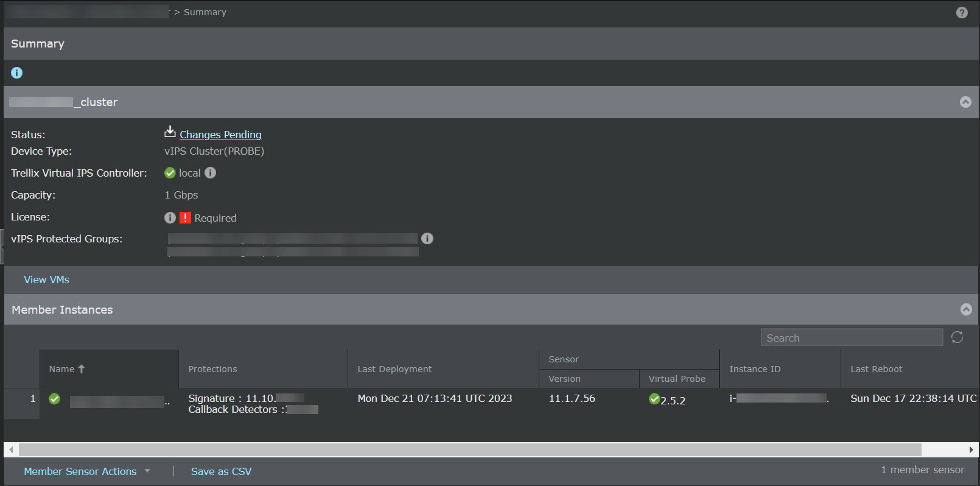This screenshot has width=980, height=486.
Task: Click the 'Required' license status text
Action: click(215, 218)
